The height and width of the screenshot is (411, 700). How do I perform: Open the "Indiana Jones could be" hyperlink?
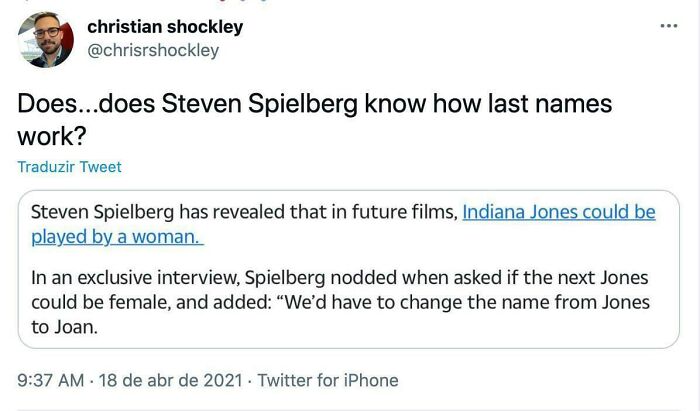tap(559, 212)
